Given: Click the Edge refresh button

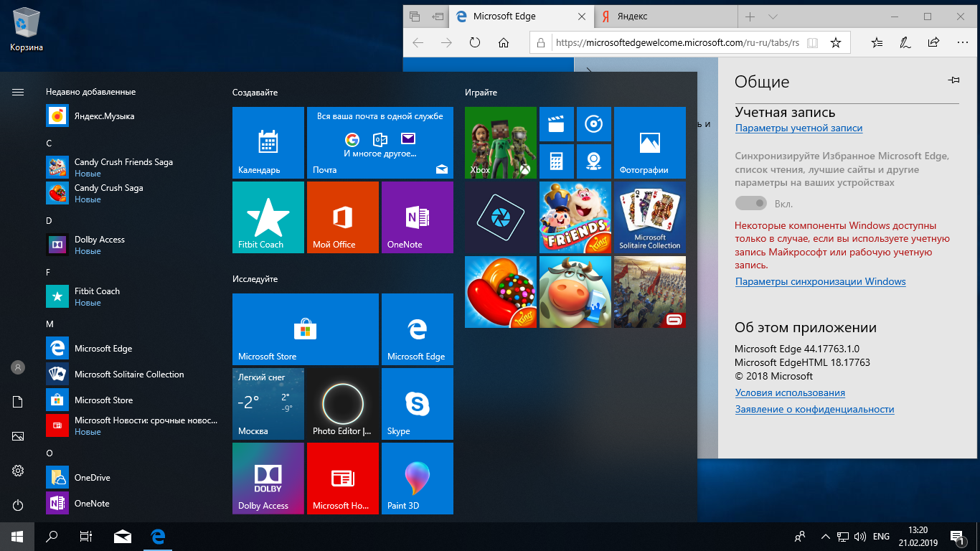Looking at the screenshot, I should [x=474, y=43].
